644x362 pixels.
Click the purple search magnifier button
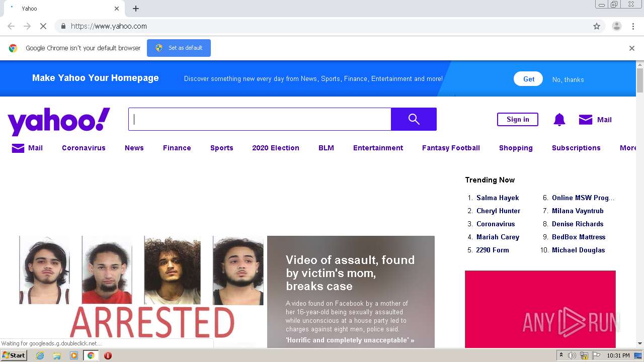pyautogui.click(x=414, y=119)
